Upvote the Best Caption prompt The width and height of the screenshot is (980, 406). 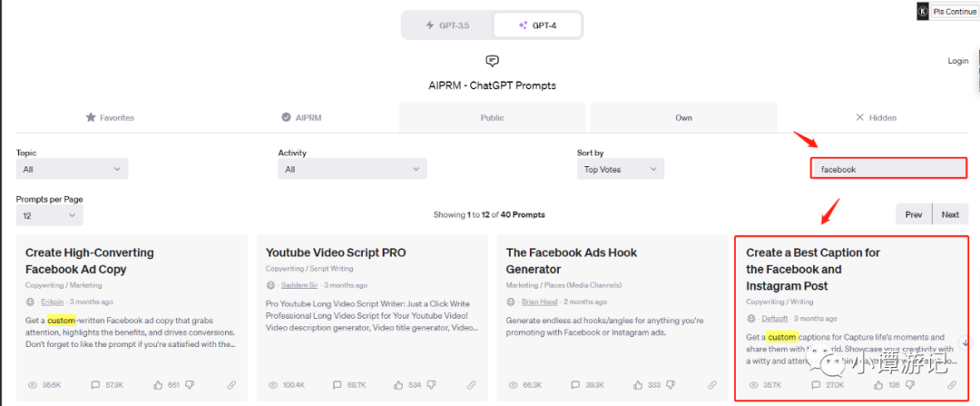click(x=878, y=385)
